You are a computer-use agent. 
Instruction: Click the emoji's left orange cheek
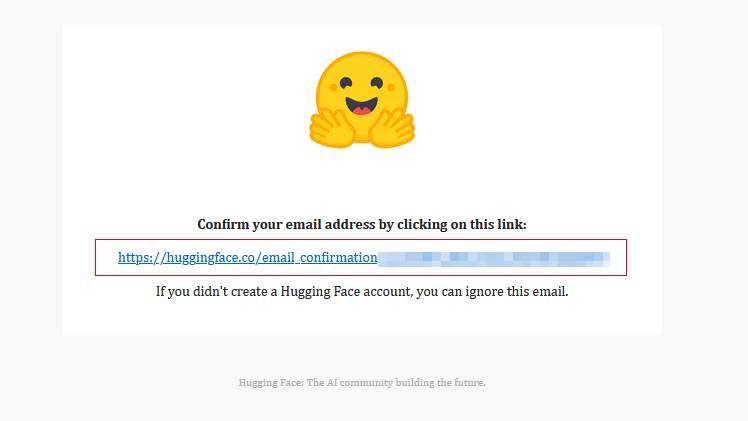[333, 88]
